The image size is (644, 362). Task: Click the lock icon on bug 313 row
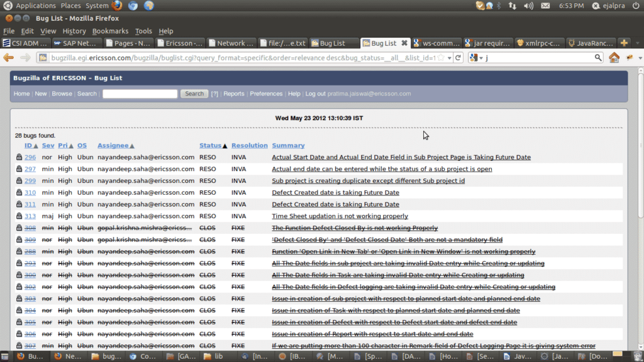pyautogui.click(x=19, y=216)
